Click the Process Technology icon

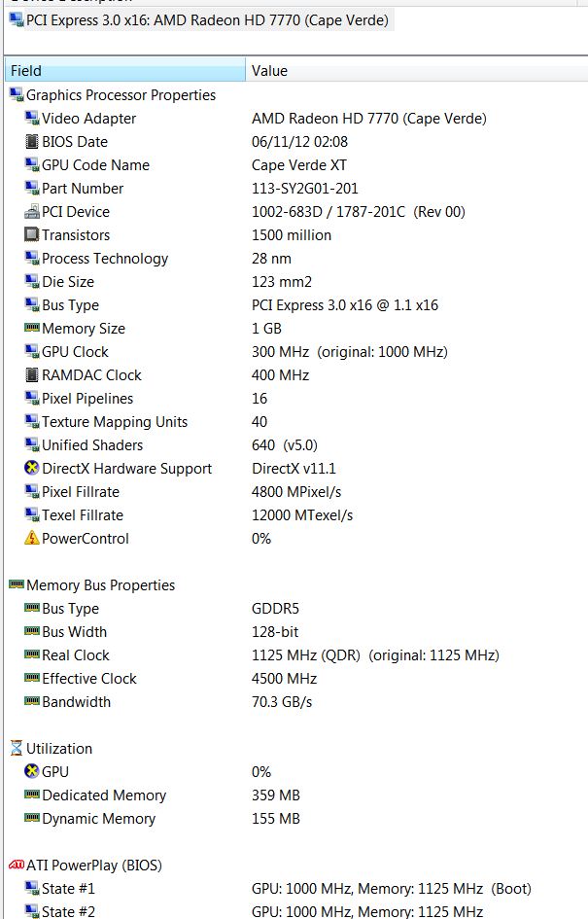tap(32, 258)
